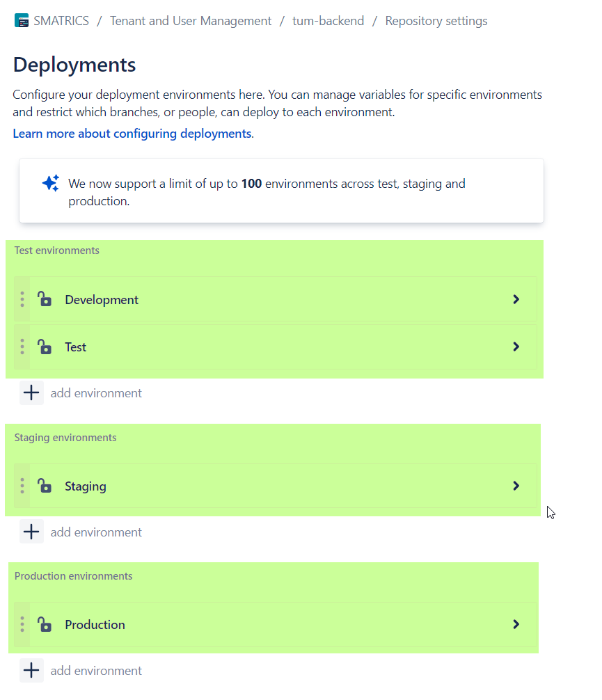Click the plus icon under Staging environments

coord(31,532)
